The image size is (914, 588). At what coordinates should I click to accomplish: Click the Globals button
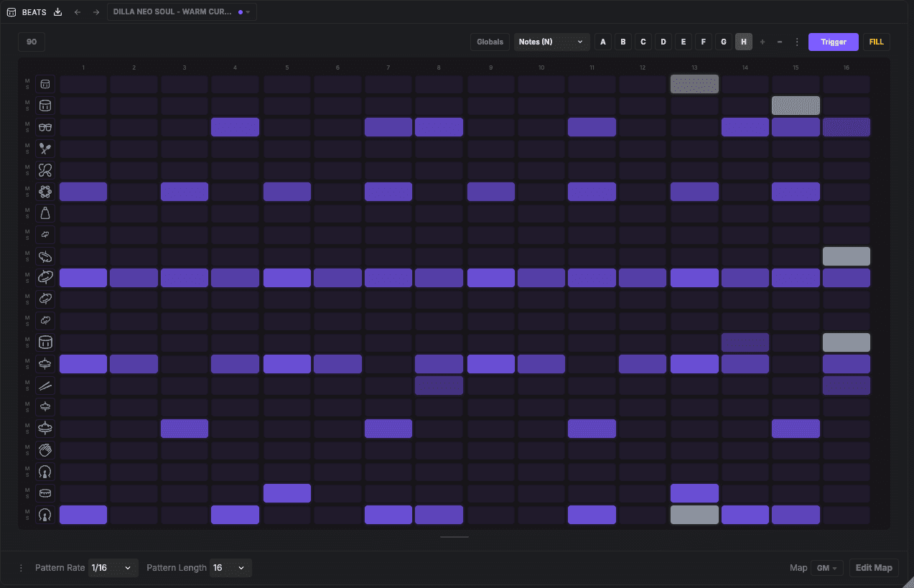(x=490, y=42)
